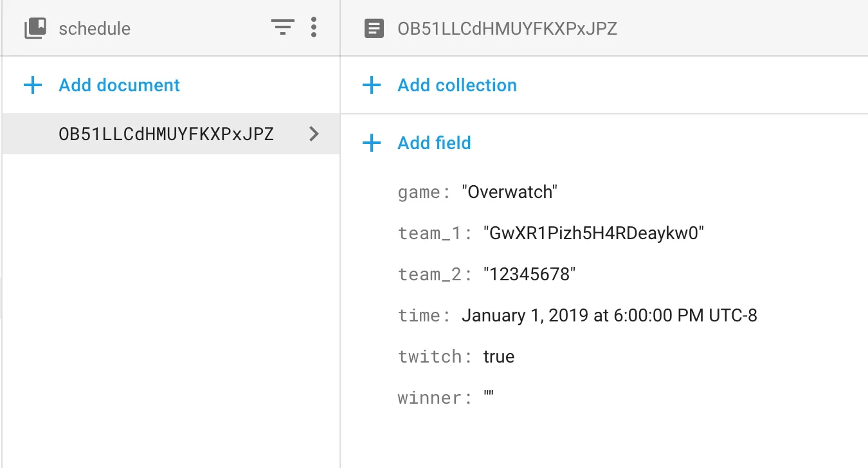
Task: Click the plus icon beside Add document
Action: (x=33, y=85)
